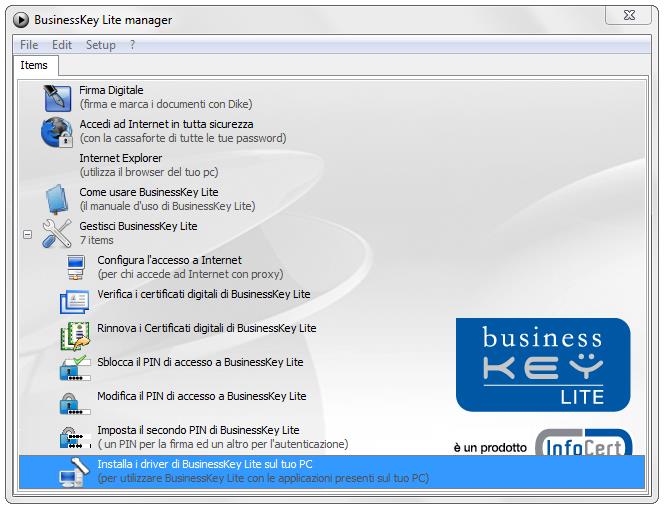Click the Configura l'accesso a Internet icon
This screenshot has height=509, width=665.
[x=75, y=267]
